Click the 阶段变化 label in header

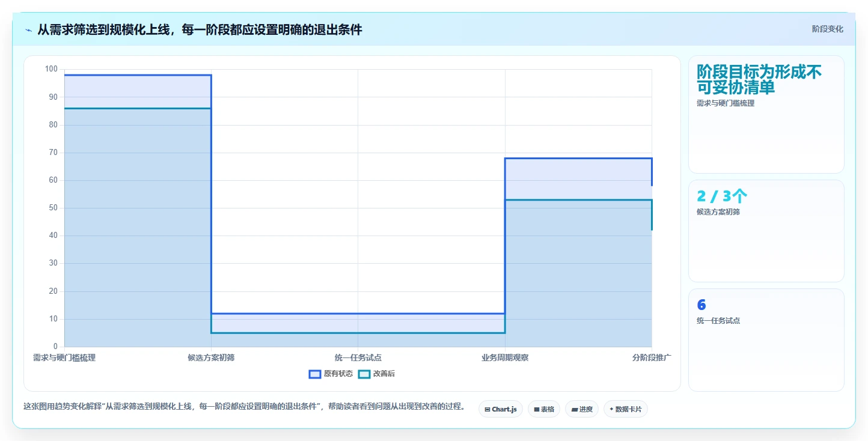(x=827, y=29)
